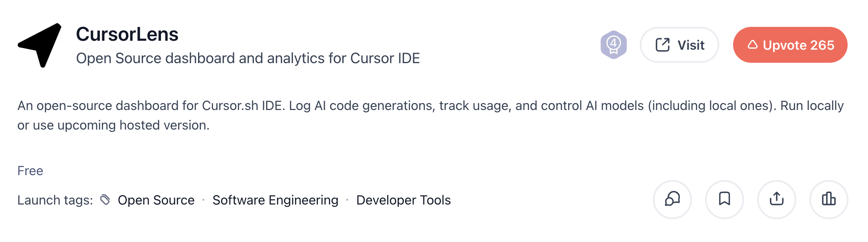Image resolution: width=868 pixels, height=242 pixels.
Task: Upvote CursorLens with the Upvote 265 button
Action: [790, 45]
